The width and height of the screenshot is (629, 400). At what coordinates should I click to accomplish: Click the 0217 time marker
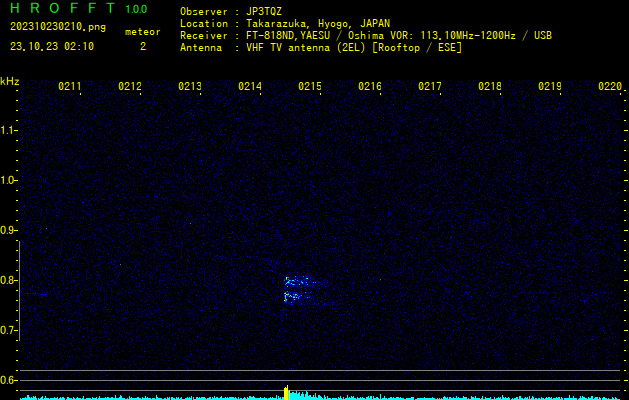pyautogui.click(x=430, y=87)
